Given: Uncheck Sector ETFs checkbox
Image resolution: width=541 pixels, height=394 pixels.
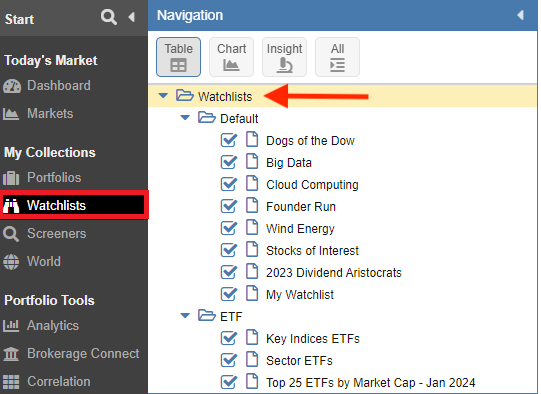Looking at the screenshot, I should pos(229,360).
